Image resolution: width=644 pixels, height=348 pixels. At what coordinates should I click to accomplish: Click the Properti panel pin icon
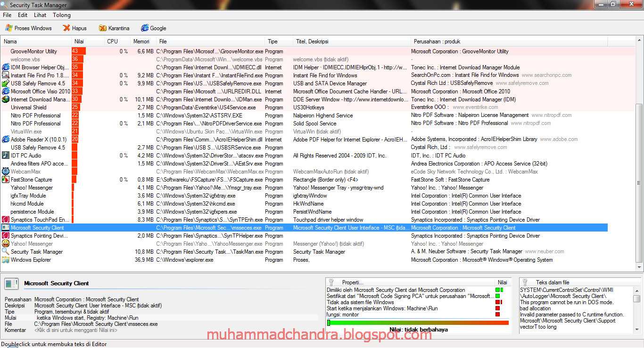(x=331, y=282)
